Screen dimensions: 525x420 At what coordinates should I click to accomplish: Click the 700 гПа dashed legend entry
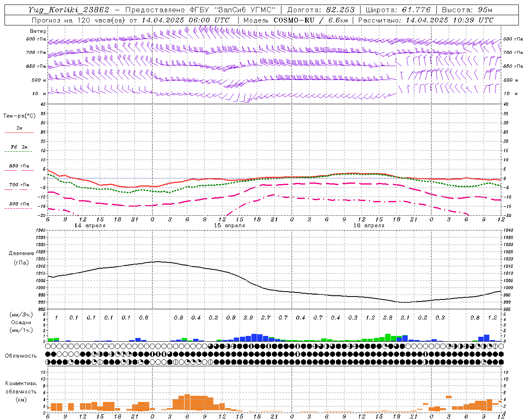tap(19, 185)
